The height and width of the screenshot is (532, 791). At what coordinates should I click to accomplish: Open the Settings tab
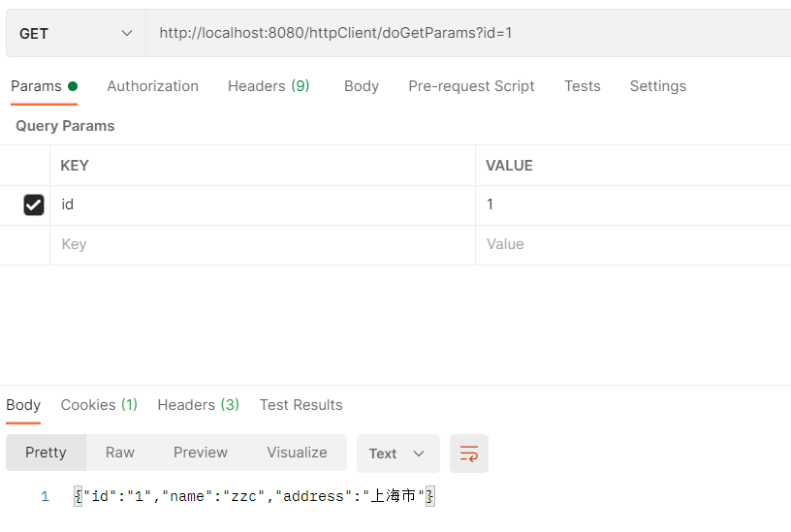[658, 86]
